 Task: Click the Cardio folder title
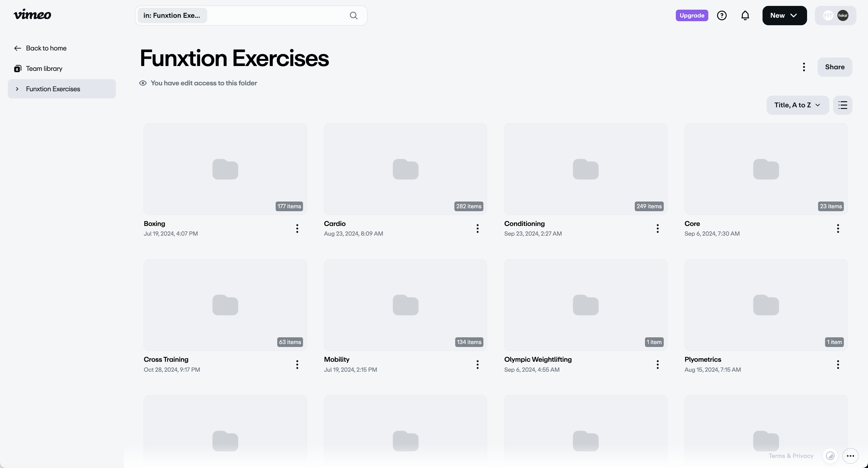[335, 224]
